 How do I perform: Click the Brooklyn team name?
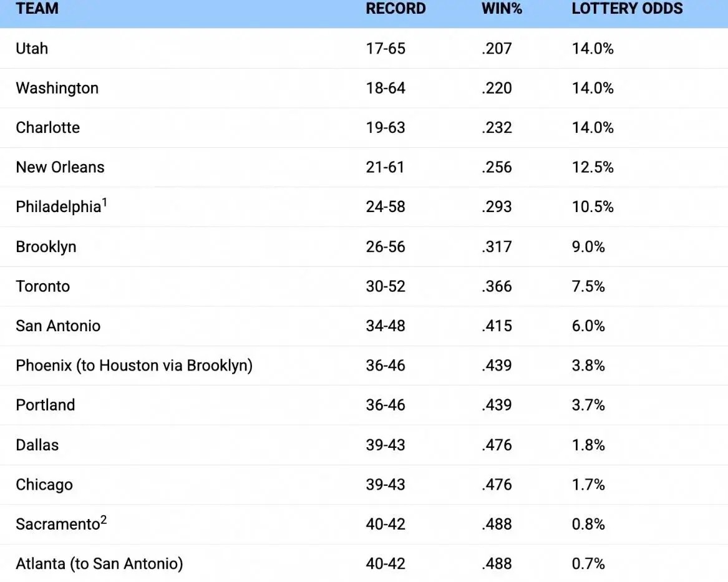pos(46,247)
